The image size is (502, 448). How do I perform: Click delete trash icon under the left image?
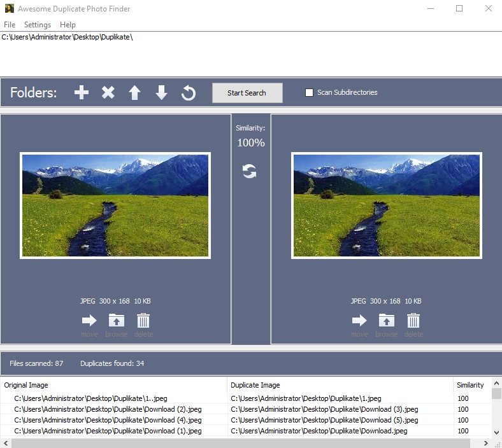pyautogui.click(x=143, y=320)
